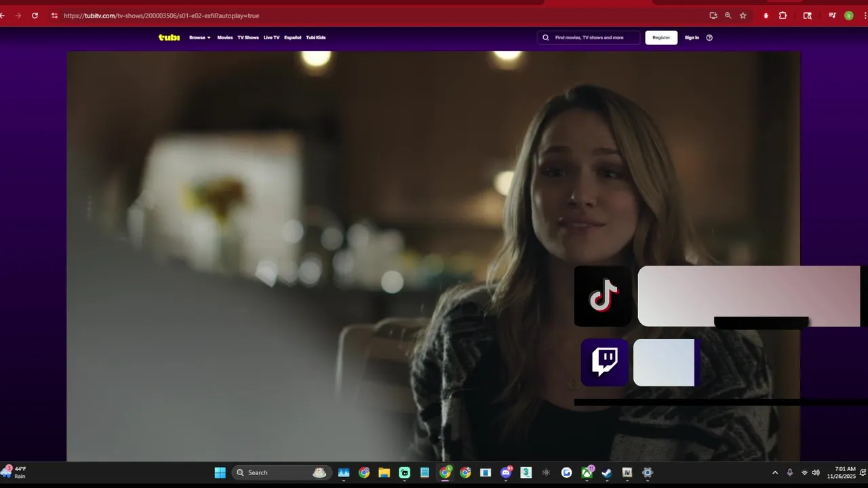The width and height of the screenshot is (868, 488).
Task: Open the tab search toolbar icon
Action: pos(807,16)
